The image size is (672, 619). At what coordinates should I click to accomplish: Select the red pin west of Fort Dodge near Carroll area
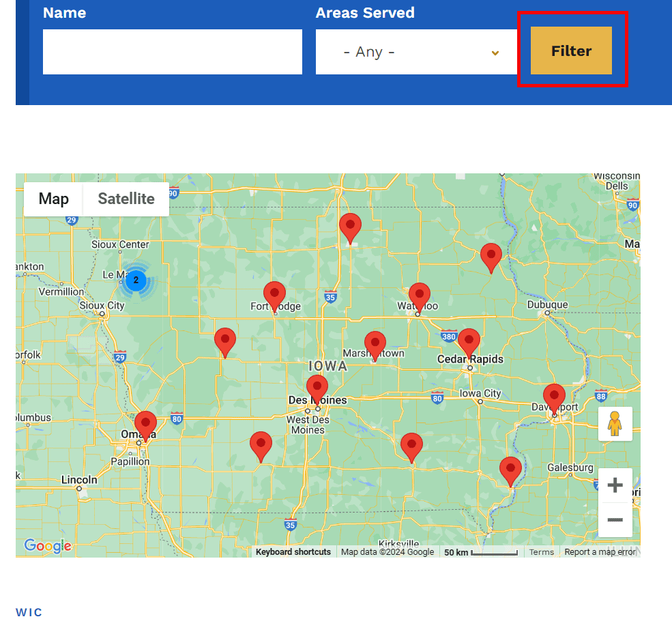225,343
